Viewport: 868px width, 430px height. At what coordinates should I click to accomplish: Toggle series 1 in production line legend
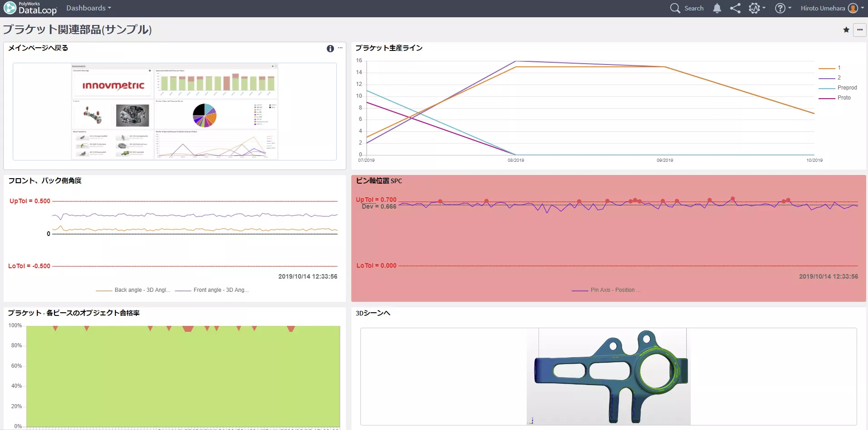point(830,68)
